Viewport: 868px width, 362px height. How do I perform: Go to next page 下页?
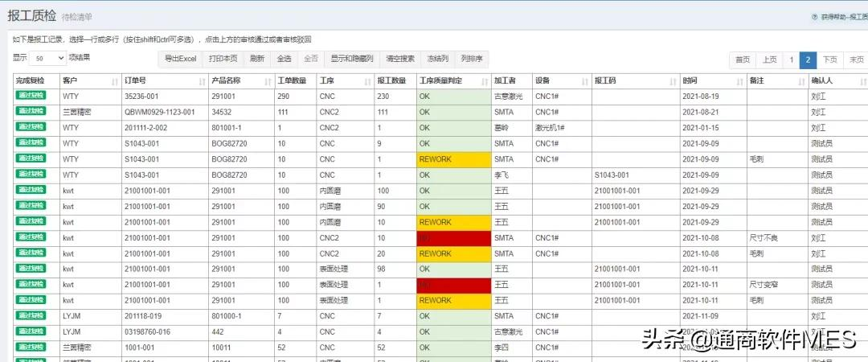[829, 60]
